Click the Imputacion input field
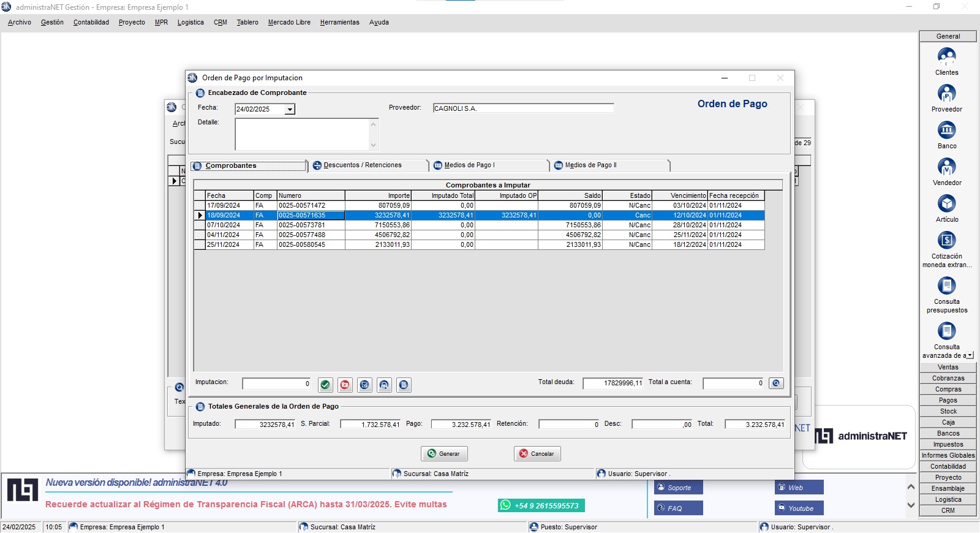The image size is (980, 533). [277, 384]
